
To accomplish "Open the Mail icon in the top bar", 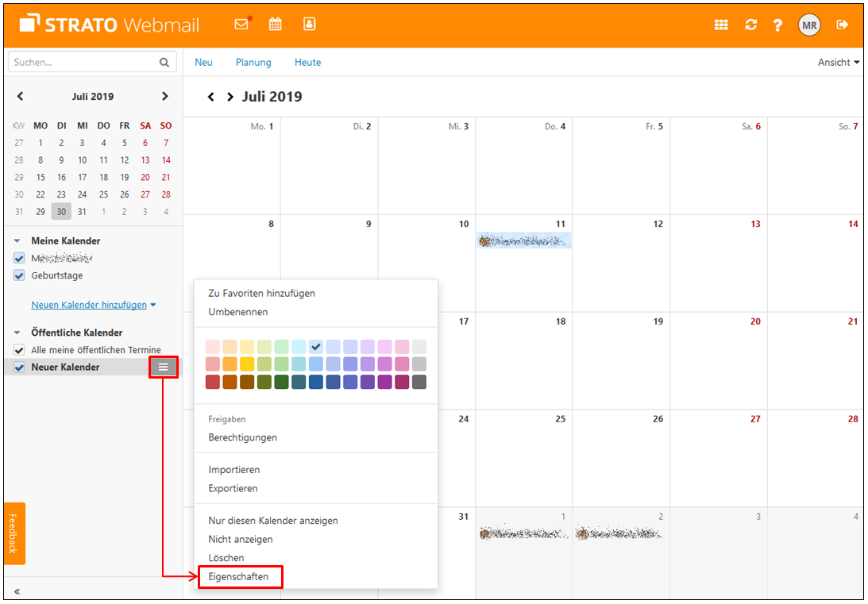I will pos(241,25).
